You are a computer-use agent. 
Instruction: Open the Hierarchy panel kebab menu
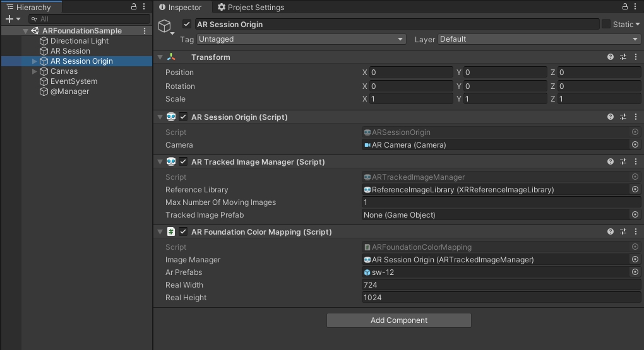click(145, 7)
